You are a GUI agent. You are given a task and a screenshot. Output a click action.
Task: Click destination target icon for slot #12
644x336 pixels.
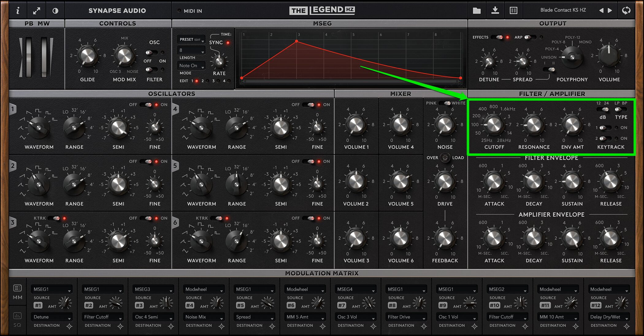627,326
